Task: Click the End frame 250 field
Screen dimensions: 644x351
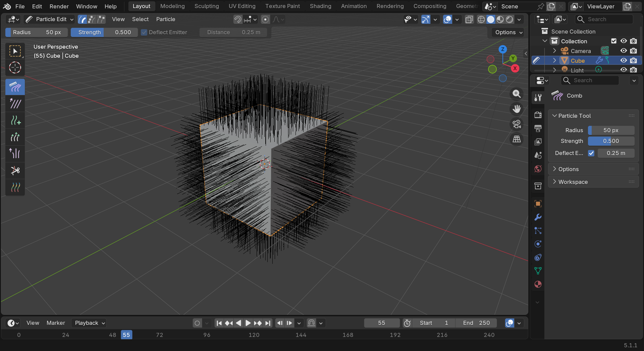Action: [x=476, y=323]
